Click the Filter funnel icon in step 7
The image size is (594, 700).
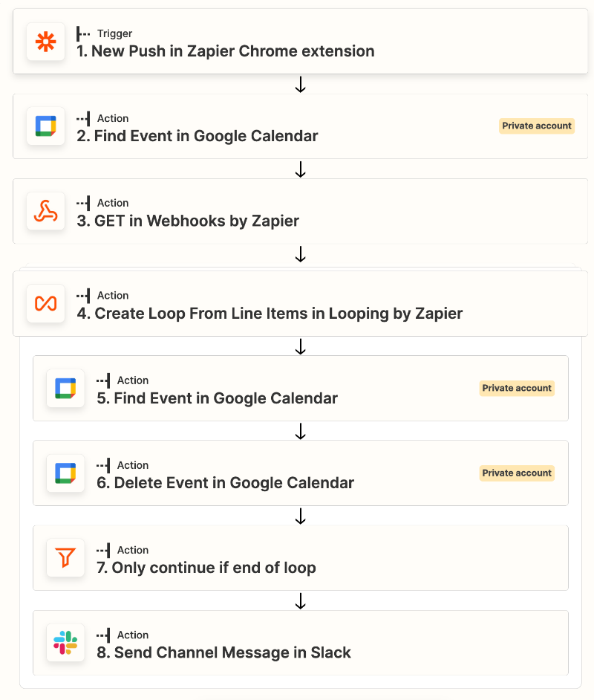tap(65, 558)
